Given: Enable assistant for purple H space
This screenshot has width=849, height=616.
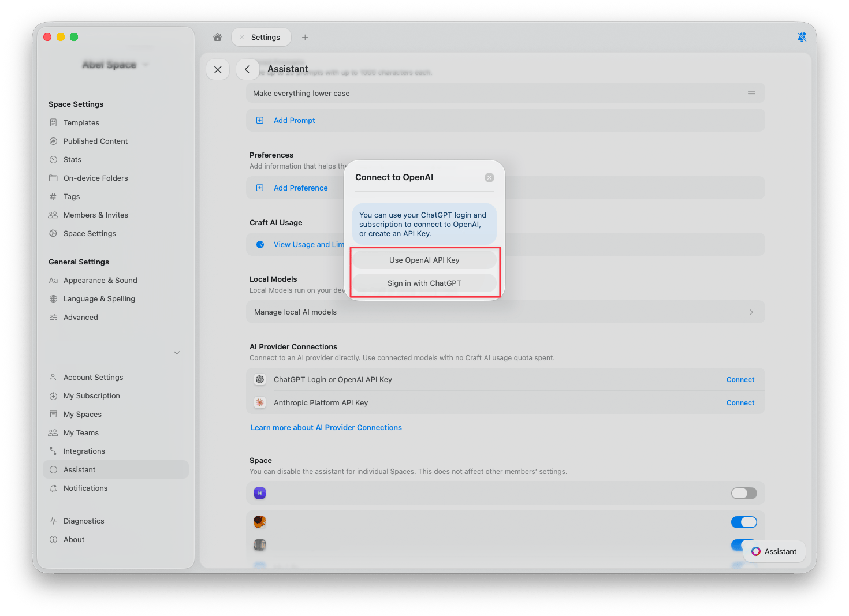Looking at the screenshot, I should point(744,493).
